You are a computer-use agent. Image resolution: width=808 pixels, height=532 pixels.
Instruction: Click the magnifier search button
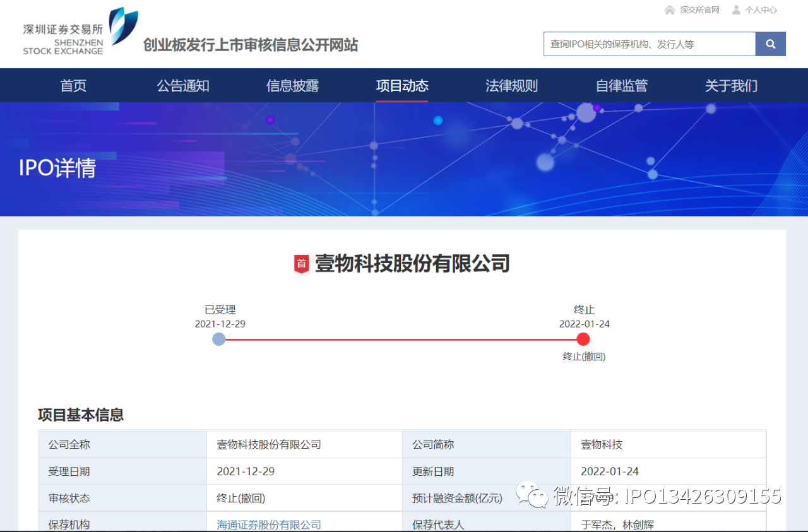coord(771,44)
